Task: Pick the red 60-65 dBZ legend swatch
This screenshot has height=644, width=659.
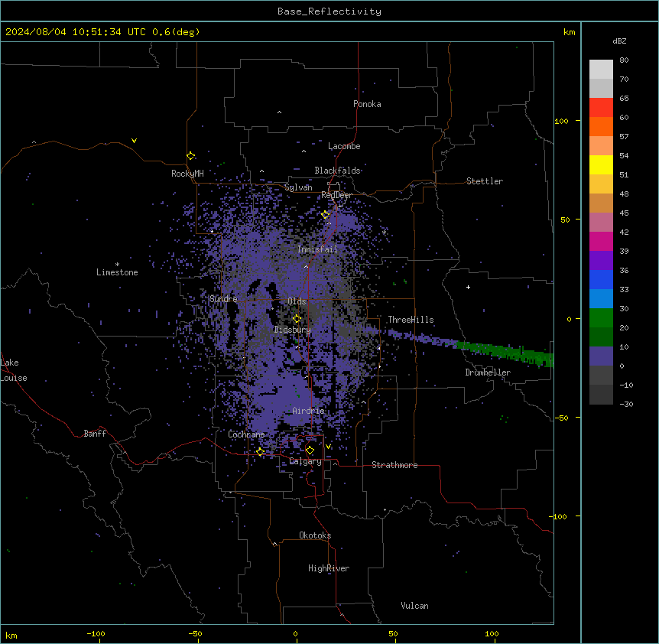Action: (601, 108)
